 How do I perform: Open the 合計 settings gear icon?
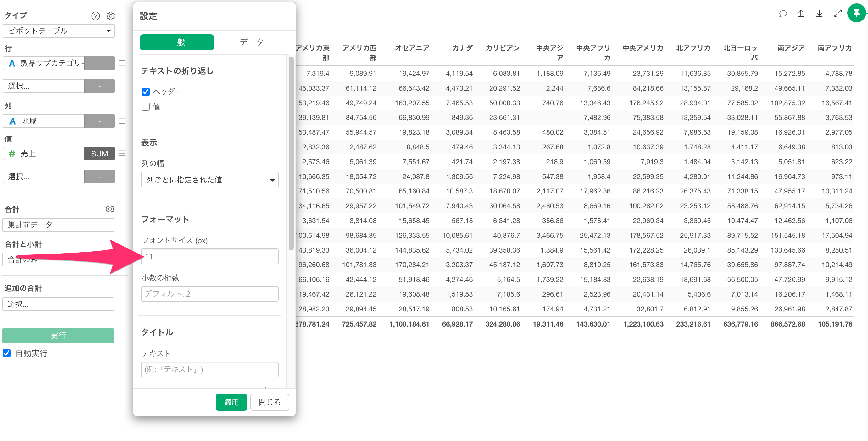click(110, 209)
